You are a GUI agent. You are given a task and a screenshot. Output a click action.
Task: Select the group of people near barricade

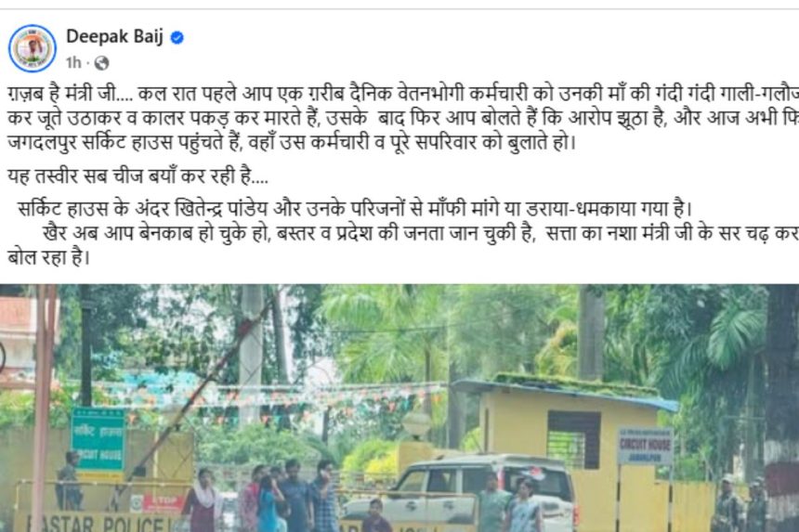point(260,497)
